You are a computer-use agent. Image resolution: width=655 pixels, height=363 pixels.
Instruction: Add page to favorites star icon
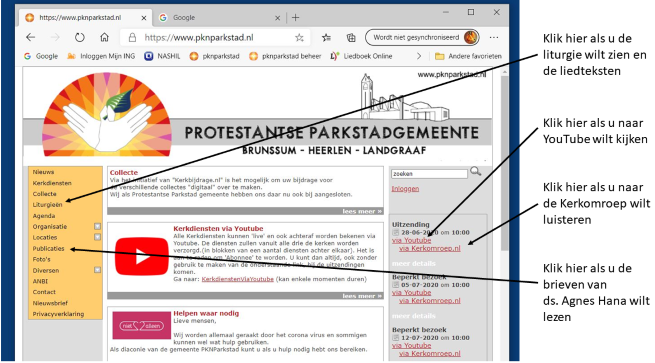pos(299,38)
